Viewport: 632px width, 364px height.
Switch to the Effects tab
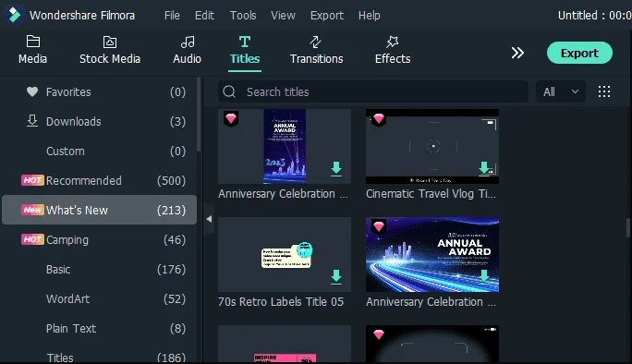click(393, 50)
